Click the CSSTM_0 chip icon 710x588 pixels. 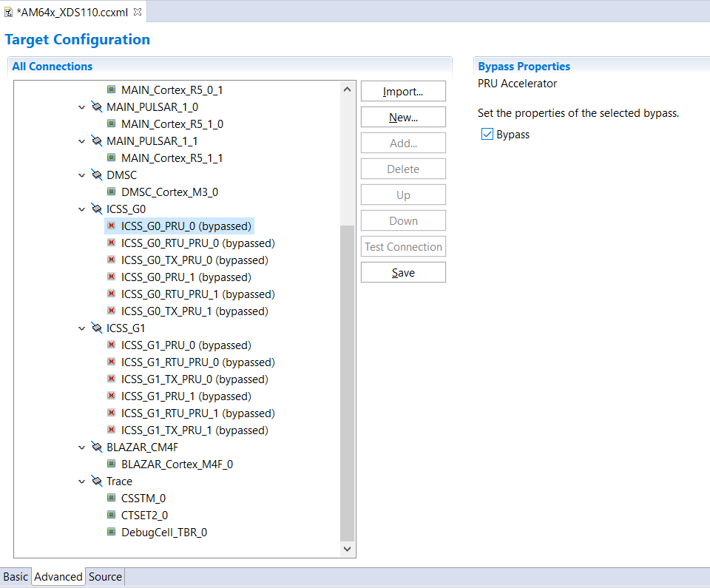(112, 499)
